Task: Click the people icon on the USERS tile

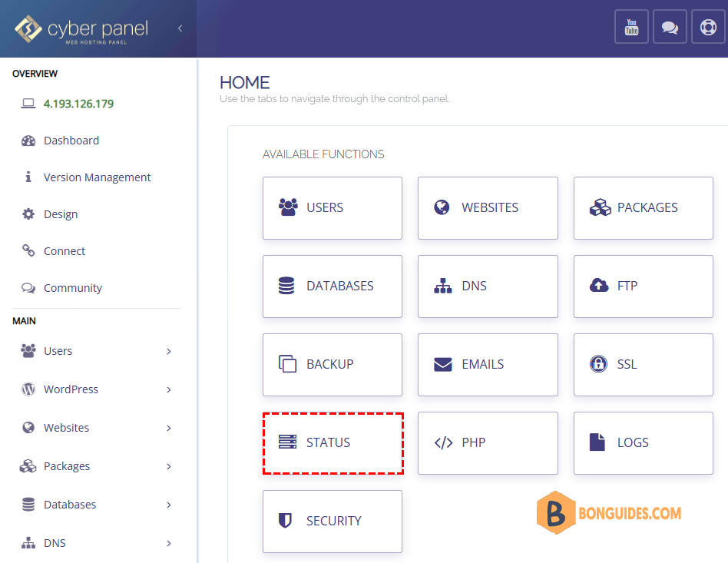Action: pyautogui.click(x=288, y=207)
